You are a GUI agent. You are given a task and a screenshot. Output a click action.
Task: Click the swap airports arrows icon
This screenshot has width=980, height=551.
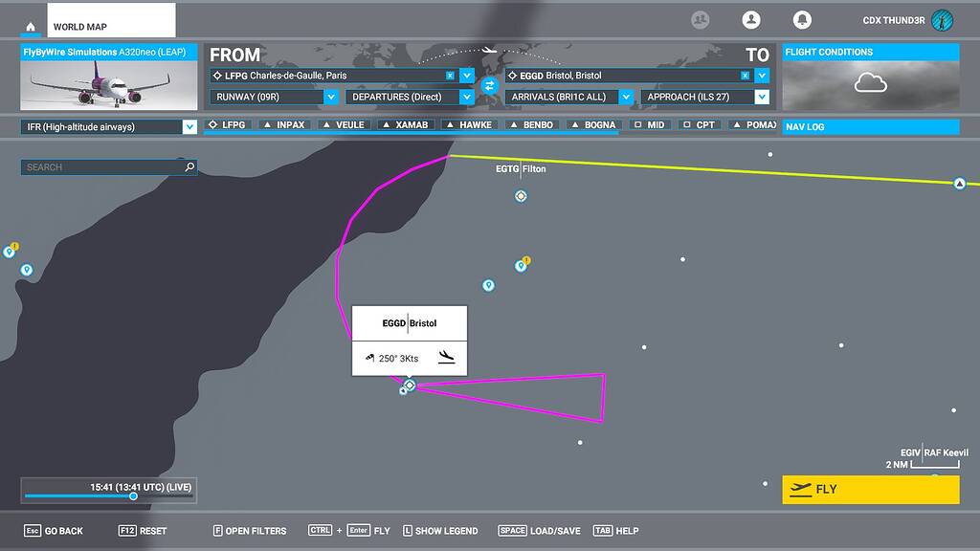[491, 85]
